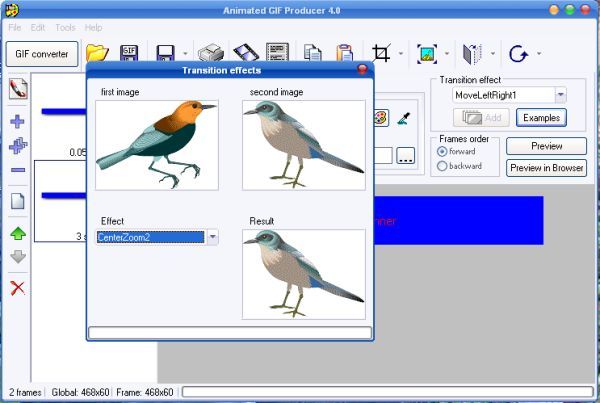Open the Help menu
This screenshot has height=403, width=600.
click(x=93, y=28)
